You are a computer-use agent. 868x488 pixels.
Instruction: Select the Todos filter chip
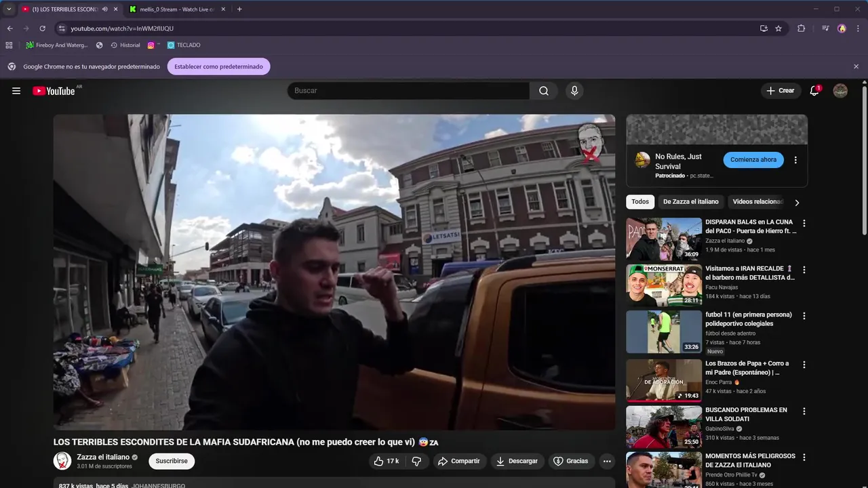click(640, 202)
